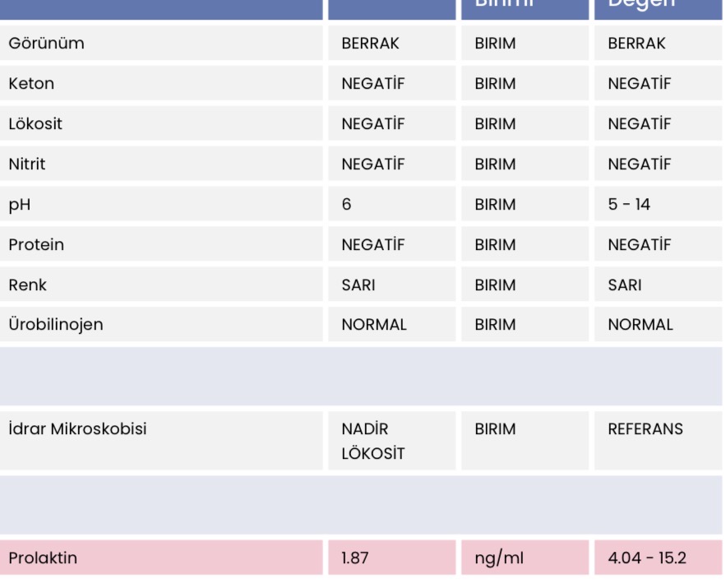Click the Birimi column header

(525, 9)
